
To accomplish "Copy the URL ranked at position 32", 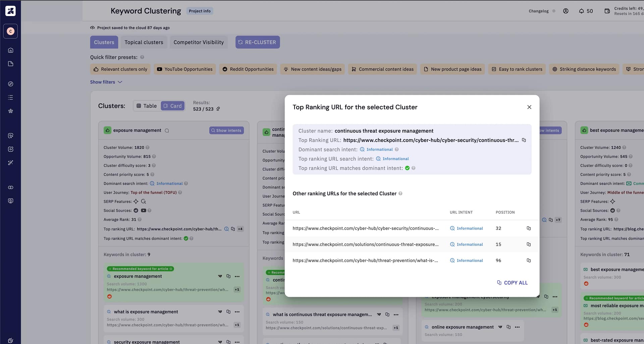I will click(529, 228).
